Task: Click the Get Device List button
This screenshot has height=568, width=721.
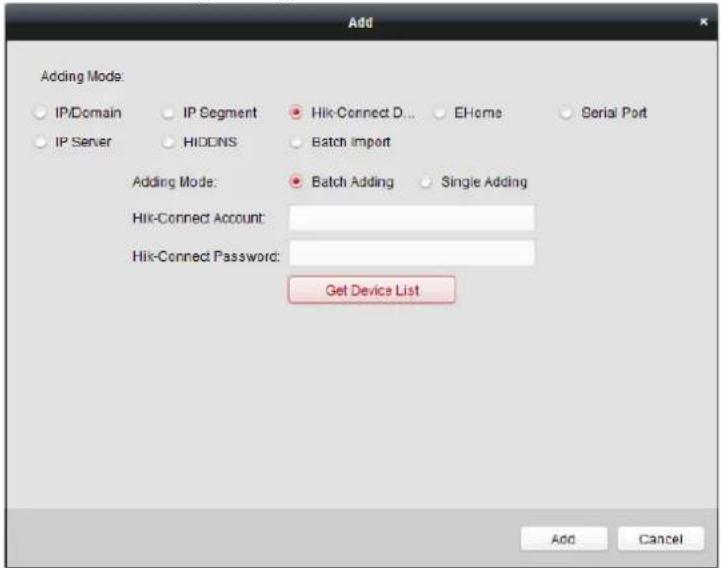Action: [372, 290]
